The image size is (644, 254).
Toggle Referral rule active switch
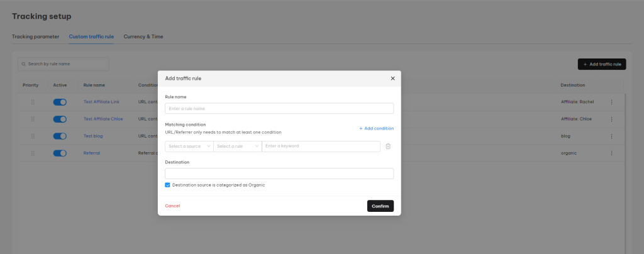click(x=60, y=153)
